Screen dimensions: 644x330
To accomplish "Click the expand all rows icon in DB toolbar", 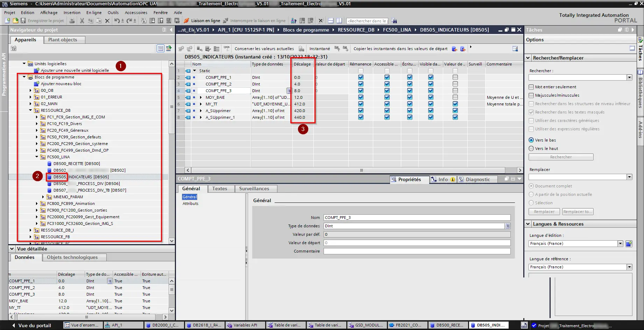I will (217, 49).
